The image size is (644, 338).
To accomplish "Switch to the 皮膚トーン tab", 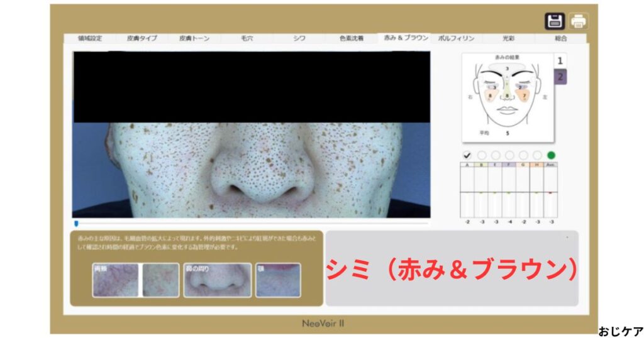I will [194, 38].
